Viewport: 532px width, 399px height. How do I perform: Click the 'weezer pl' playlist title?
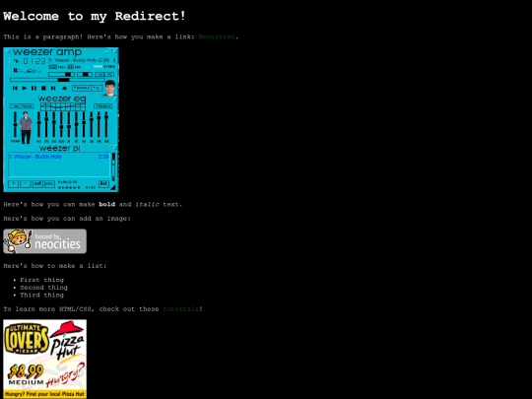coord(60,148)
